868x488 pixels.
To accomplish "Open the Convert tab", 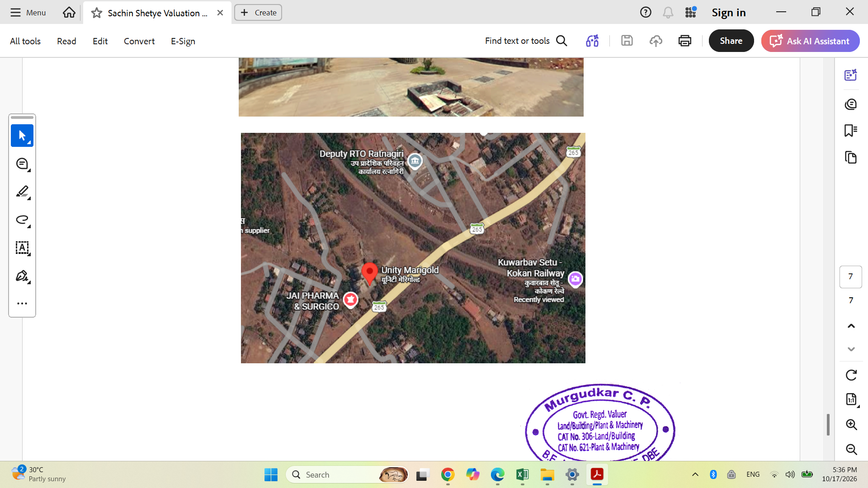I will (139, 41).
